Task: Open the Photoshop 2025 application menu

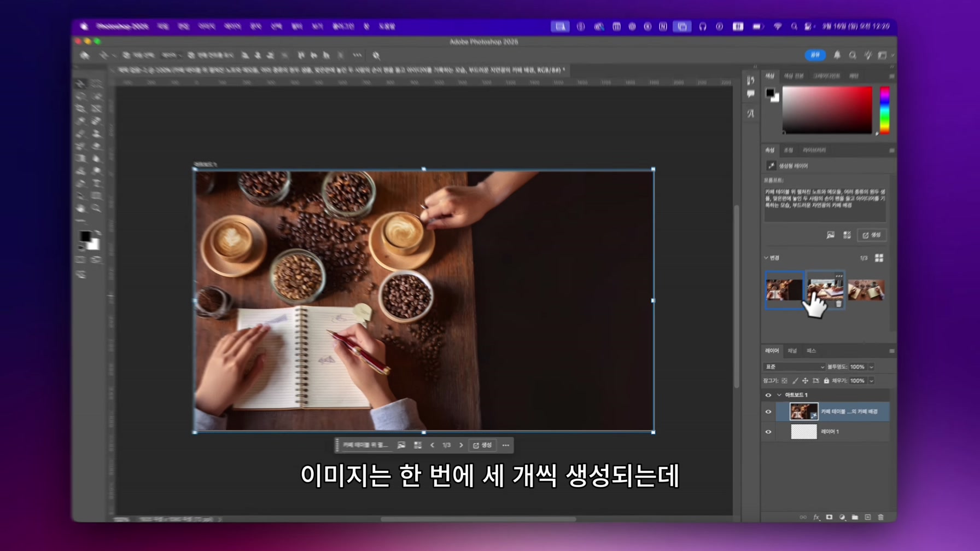Action: pos(122,26)
